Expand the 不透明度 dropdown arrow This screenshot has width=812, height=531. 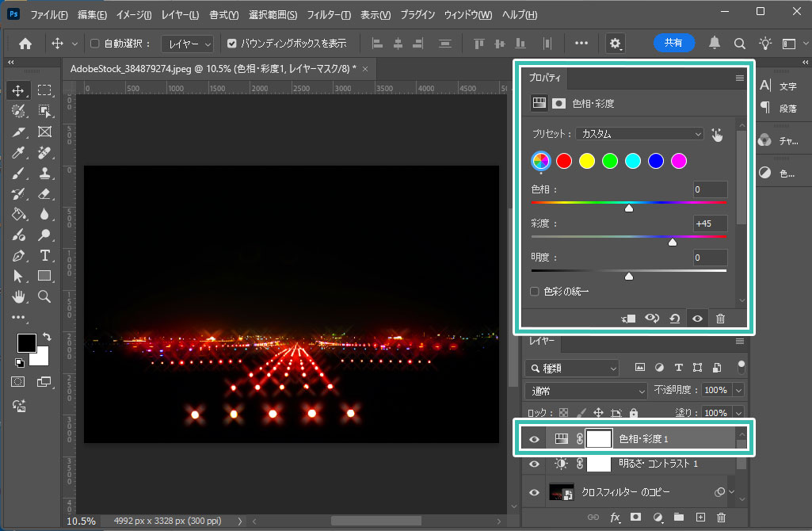(x=738, y=391)
